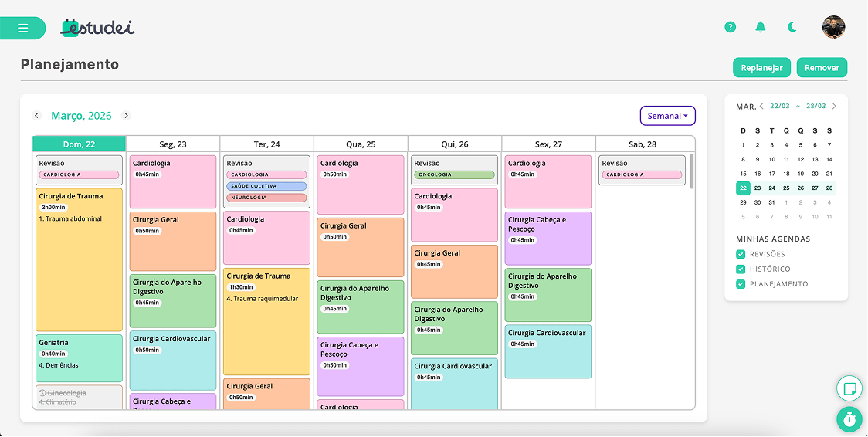
Task: Start the stopwatch timer floating button
Action: [x=849, y=419]
